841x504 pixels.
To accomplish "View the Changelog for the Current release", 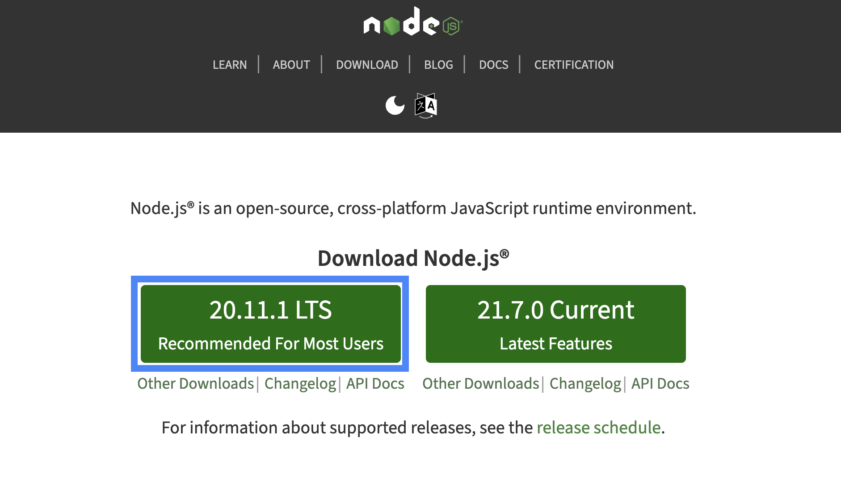I will (585, 383).
